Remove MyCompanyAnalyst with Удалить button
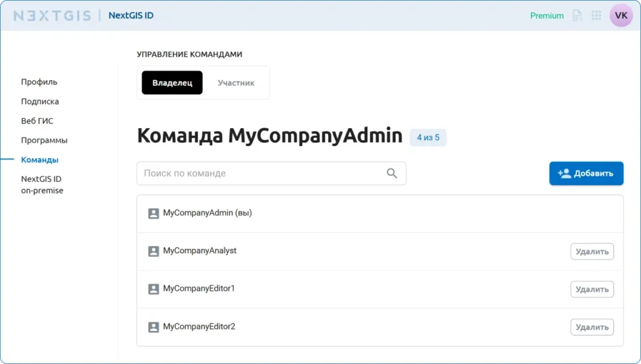 click(x=592, y=251)
